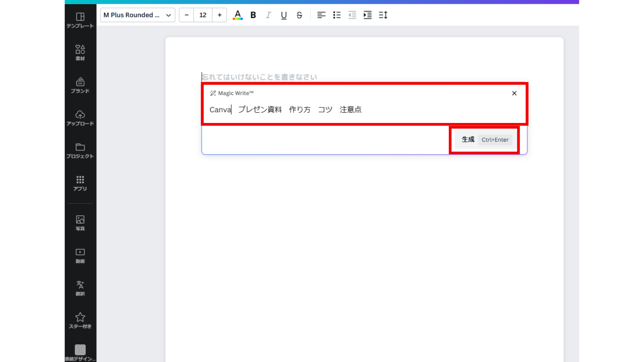644x362 pixels.
Task: Close the Magic Write prompt box
Action: tap(514, 93)
